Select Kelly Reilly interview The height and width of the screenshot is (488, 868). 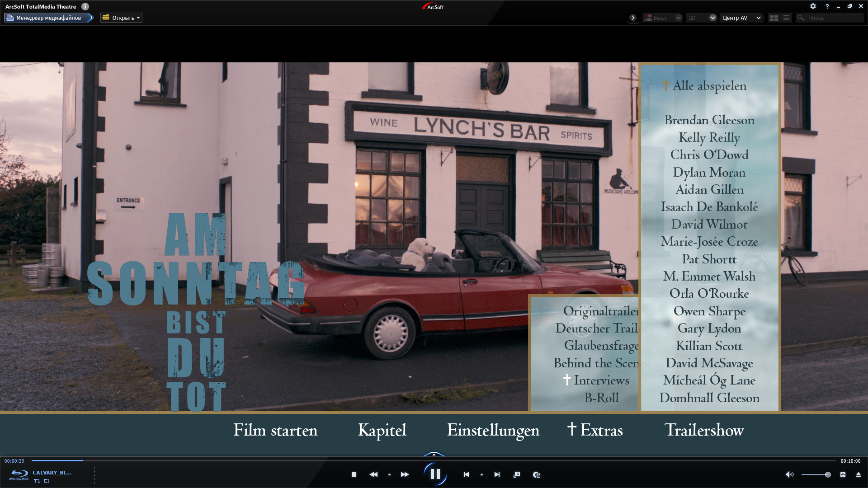(x=709, y=138)
